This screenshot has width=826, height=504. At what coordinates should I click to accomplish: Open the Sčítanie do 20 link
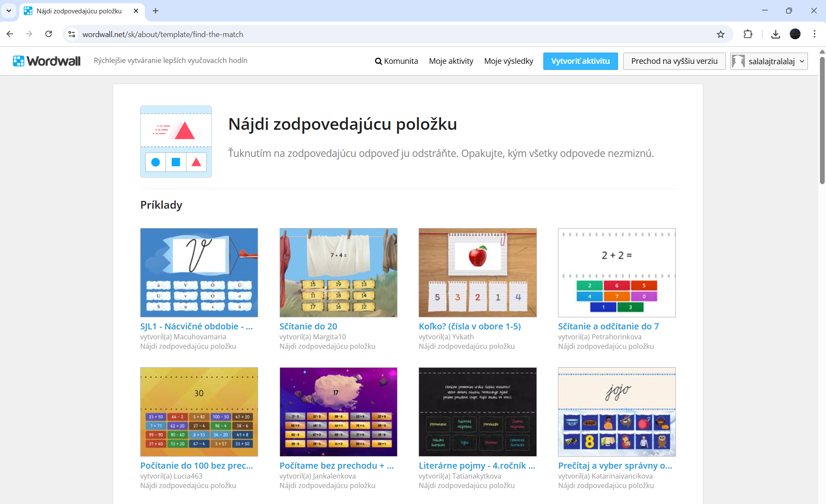pyautogui.click(x=308, y=326)
